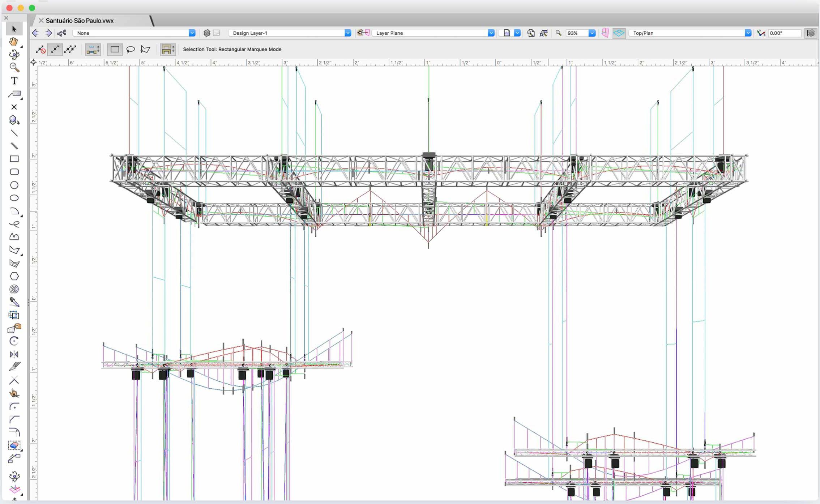This screenshot has height=504, width=820.
Task: Select the Oval tool
Action: [x=14, y=198]
